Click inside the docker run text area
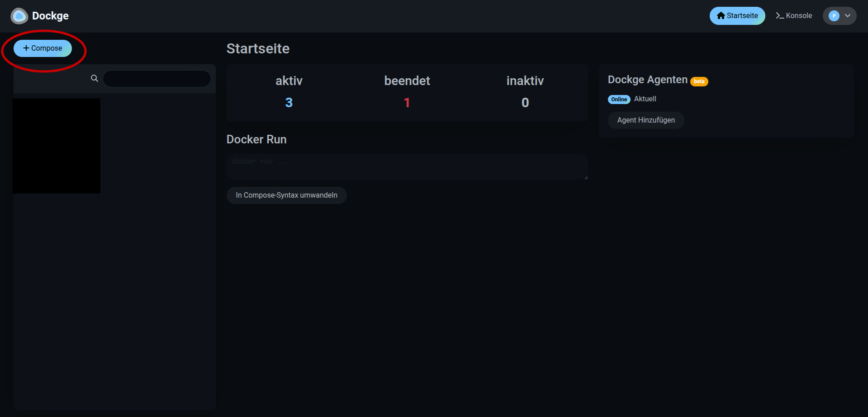 407,166
